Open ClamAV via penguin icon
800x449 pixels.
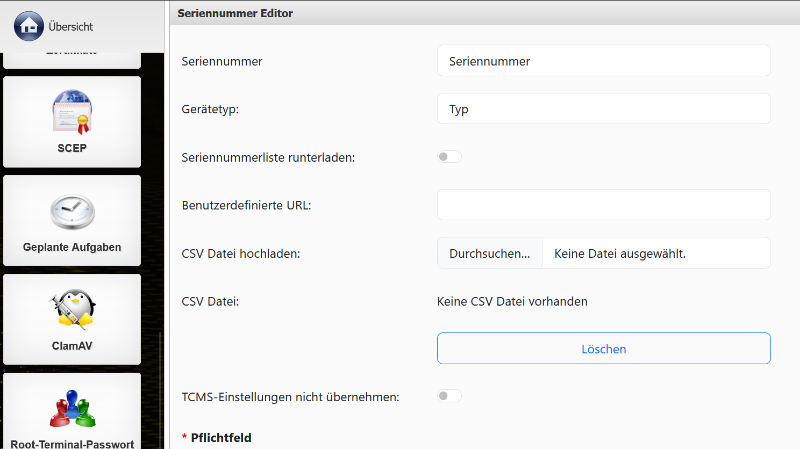72,309
